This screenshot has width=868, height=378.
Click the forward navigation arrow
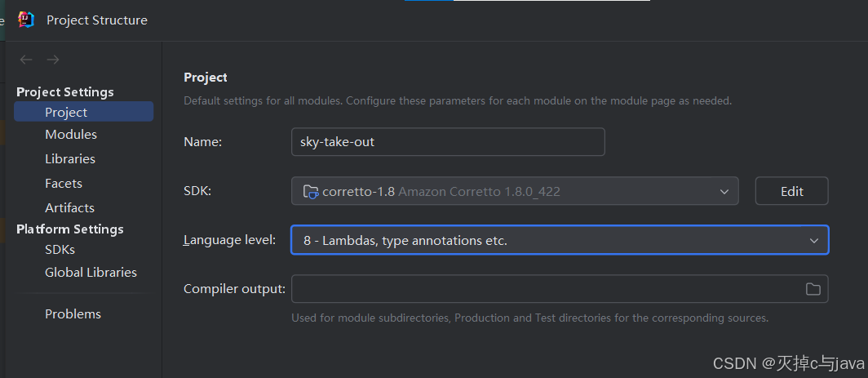point(53,60)
